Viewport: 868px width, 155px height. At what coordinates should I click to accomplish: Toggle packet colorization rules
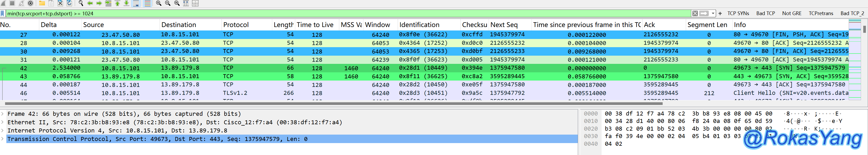pos(147,3)
